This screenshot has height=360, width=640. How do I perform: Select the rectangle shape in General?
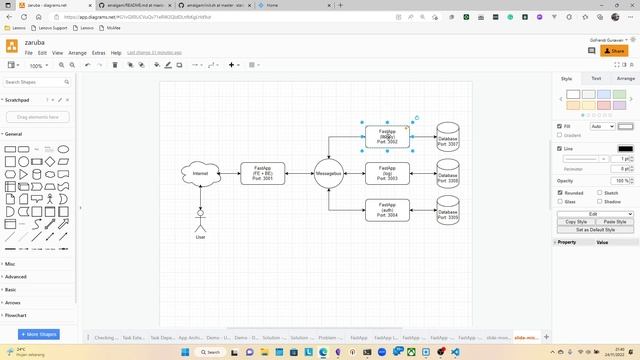pos(10,149)
